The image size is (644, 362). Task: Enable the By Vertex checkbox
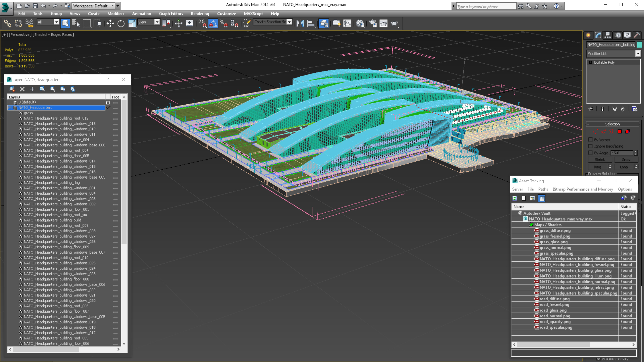(591, 140)
